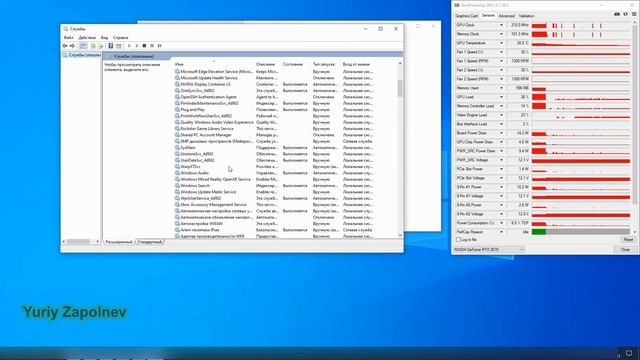Select the Microsoft Edge Elevation Service row
The width and height of the screenshot is (640, 360).
[x=273, y=71]
